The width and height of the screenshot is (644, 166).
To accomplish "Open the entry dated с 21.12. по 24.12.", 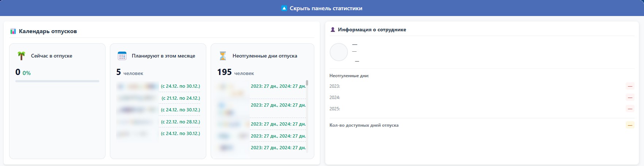I will click(x=181, y=98).
